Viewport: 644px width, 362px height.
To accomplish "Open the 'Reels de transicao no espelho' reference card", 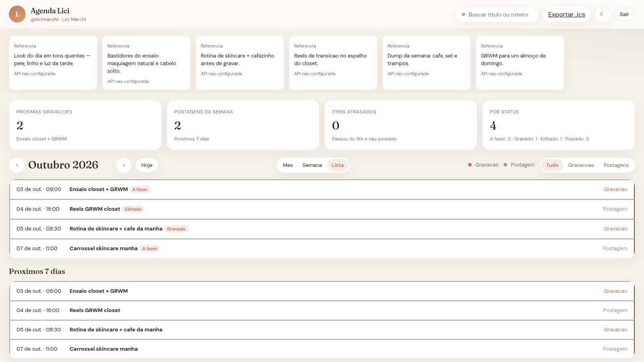I will 333,63.
